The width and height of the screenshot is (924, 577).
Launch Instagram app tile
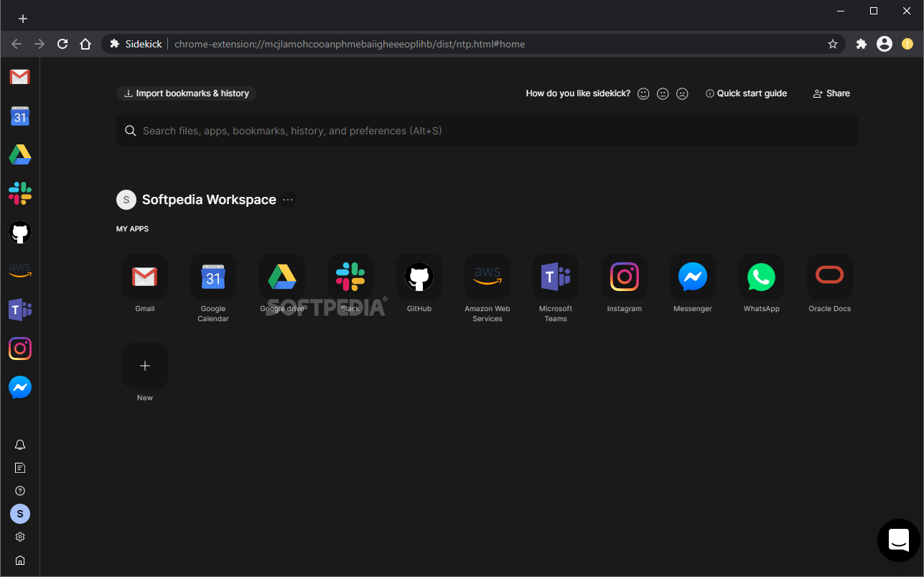[x=625, y=277]
